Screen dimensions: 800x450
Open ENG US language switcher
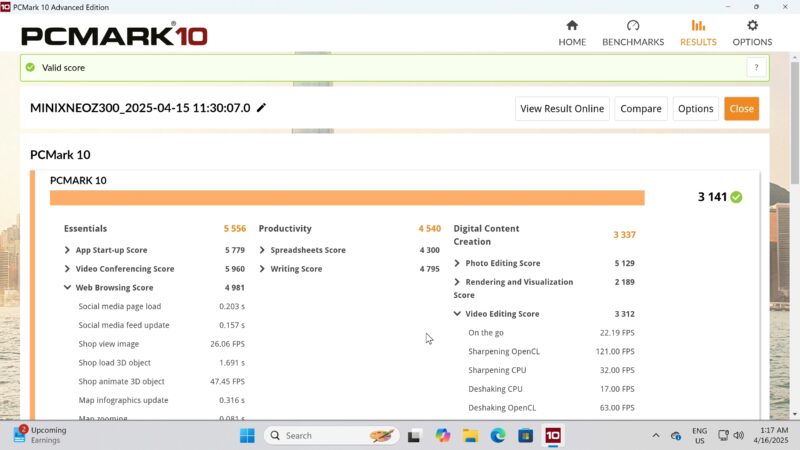click(x=699, y=436)
